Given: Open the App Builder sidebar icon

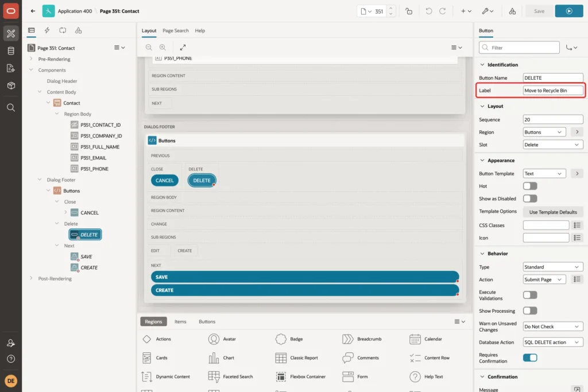Looking at the screenshot, I should pos(11,33).
